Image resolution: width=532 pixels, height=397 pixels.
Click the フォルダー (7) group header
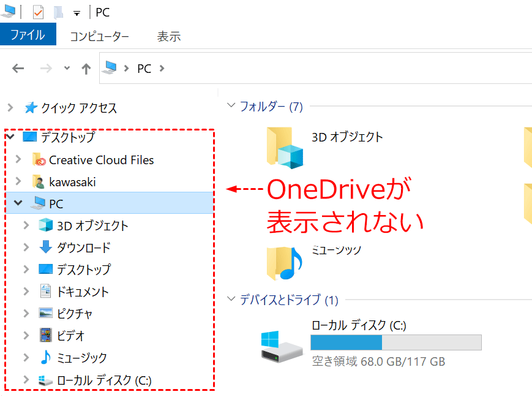pyautogui.click(x=271, y=107)
